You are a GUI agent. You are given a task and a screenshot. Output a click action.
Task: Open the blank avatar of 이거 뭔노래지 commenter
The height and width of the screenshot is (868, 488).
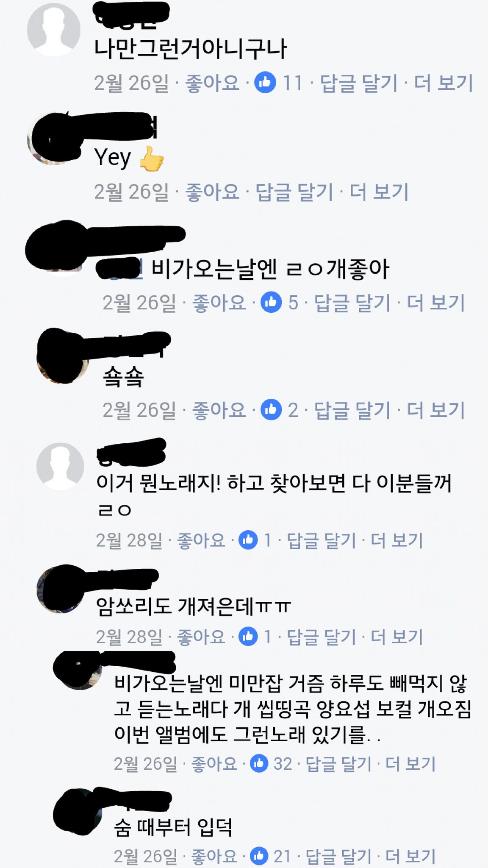[x=60, y=466]
